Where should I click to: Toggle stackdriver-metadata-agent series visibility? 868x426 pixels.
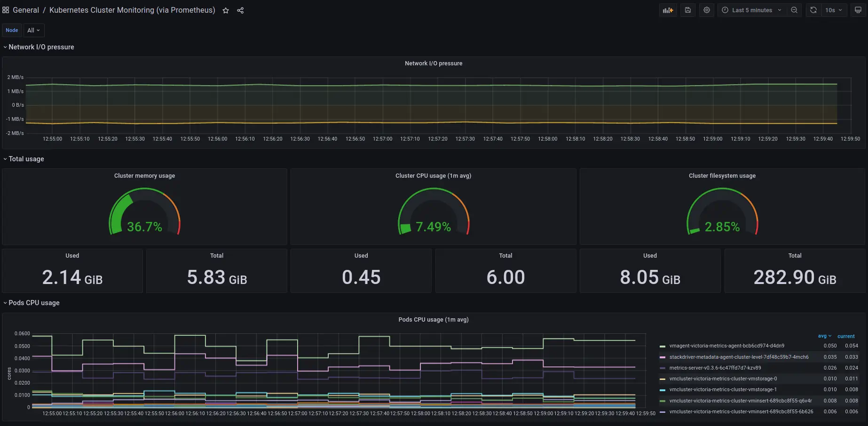(738, 357)
